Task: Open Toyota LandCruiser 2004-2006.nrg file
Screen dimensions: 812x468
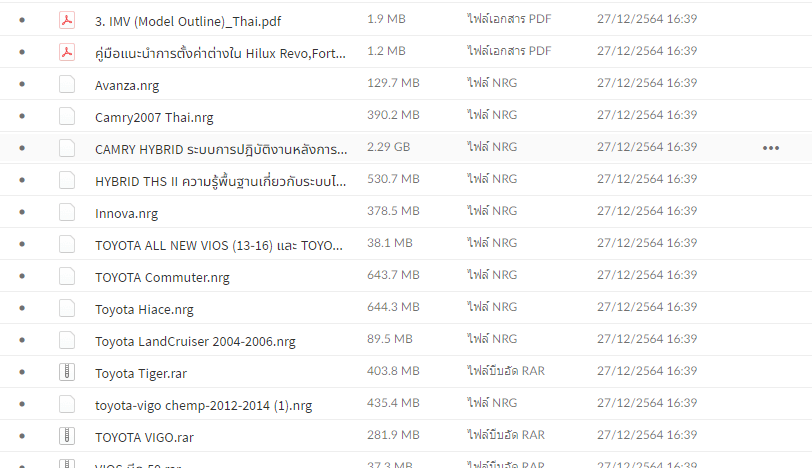Action: point(195,342)
